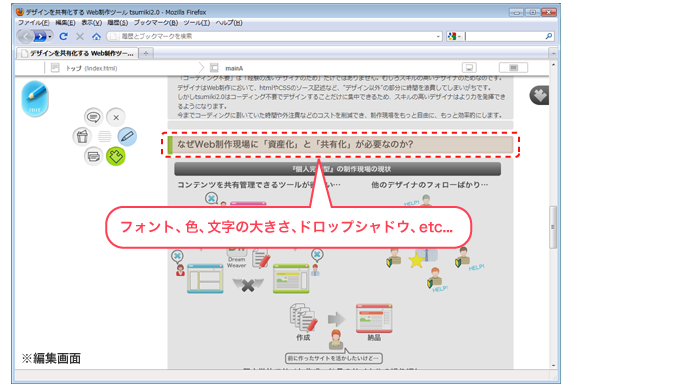Click the magnifier search icon in search box
This screenshot has height=392, width=700.
point(549,36)
